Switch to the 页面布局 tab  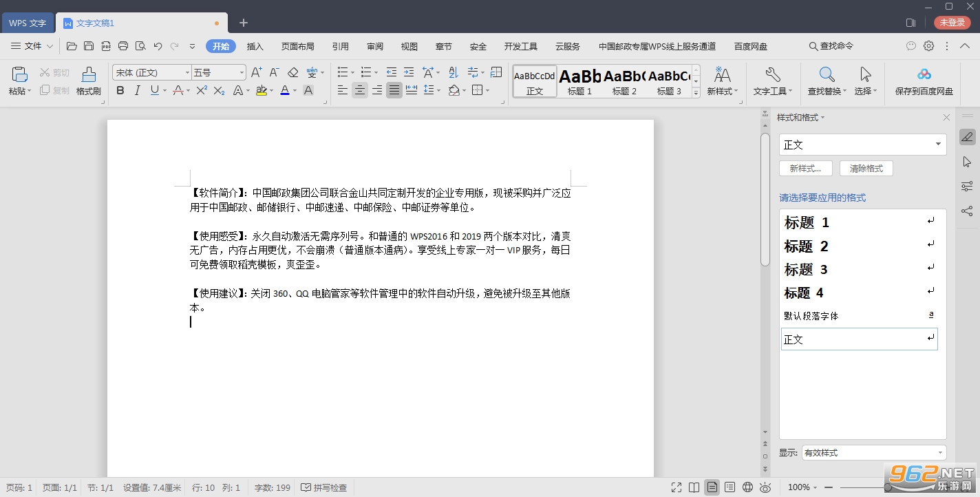click(298, 46)
